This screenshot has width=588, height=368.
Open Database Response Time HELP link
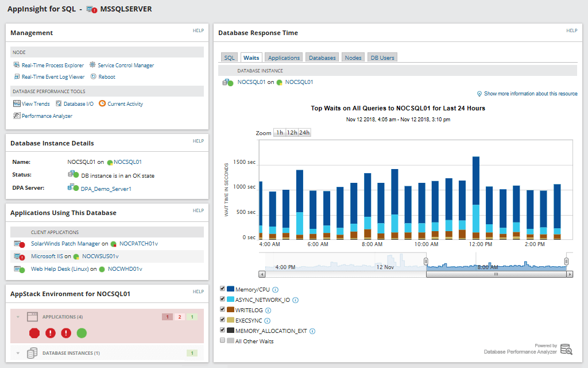(x=572, y=31)
